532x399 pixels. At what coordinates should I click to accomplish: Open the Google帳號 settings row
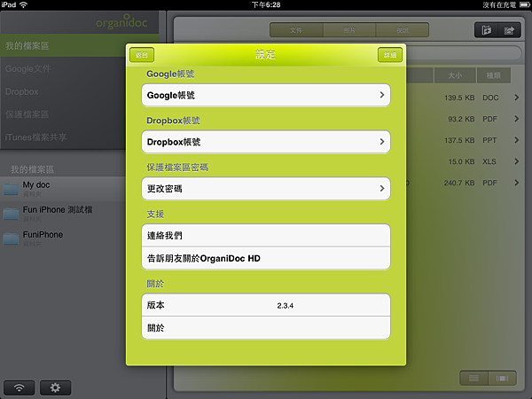coord(266,95)
